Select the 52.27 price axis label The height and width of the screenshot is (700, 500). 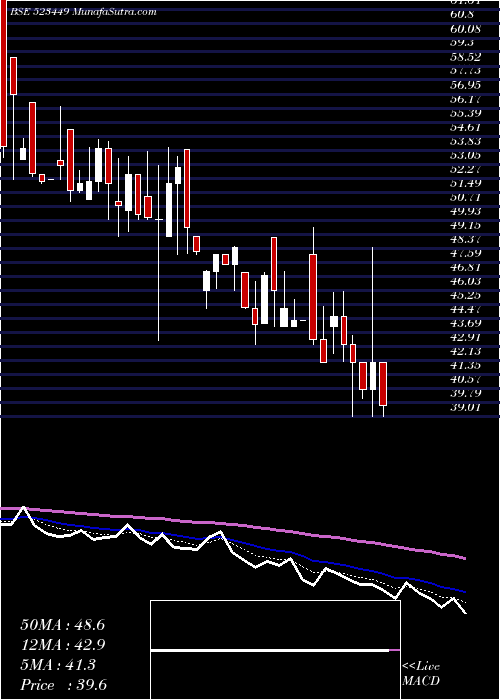466,169
